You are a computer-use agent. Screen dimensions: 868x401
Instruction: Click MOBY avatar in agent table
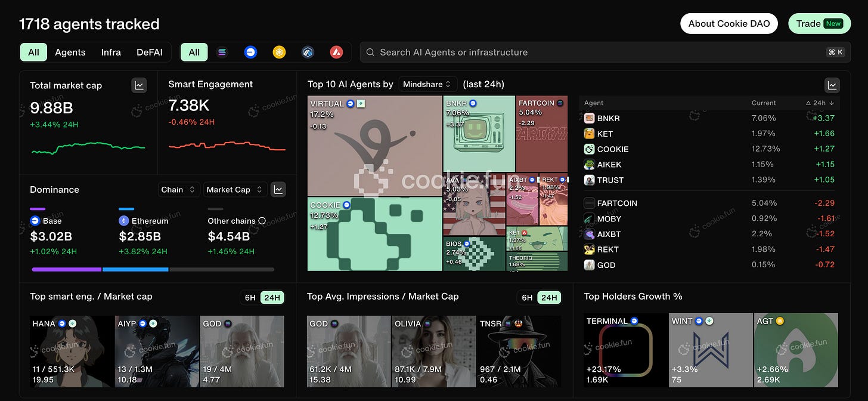(589, 219)
